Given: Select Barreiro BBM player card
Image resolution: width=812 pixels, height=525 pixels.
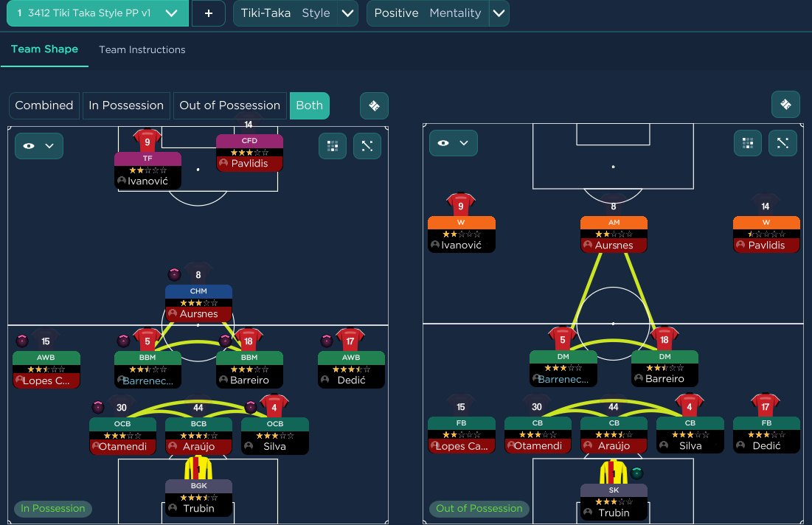Looking at the screenshot, I should 249,369.
